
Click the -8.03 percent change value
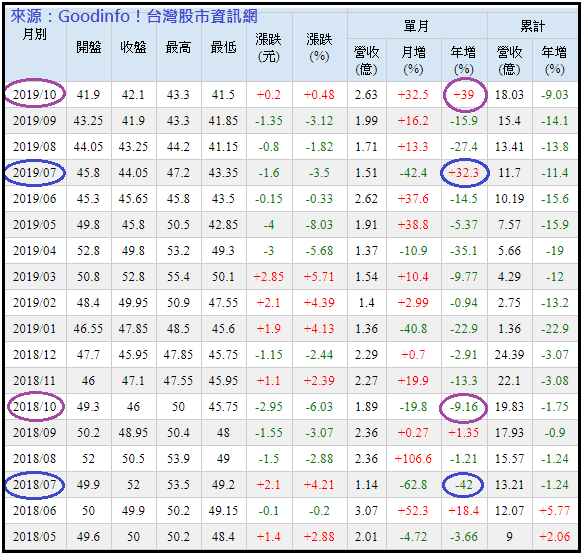pos(319,225)
